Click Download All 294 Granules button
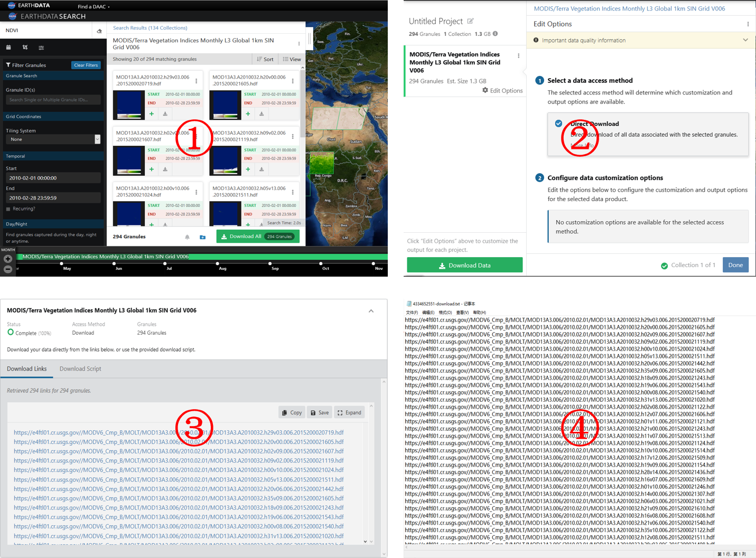The width and height of the screenshot is (756, 558). click(x=258, y=237)
